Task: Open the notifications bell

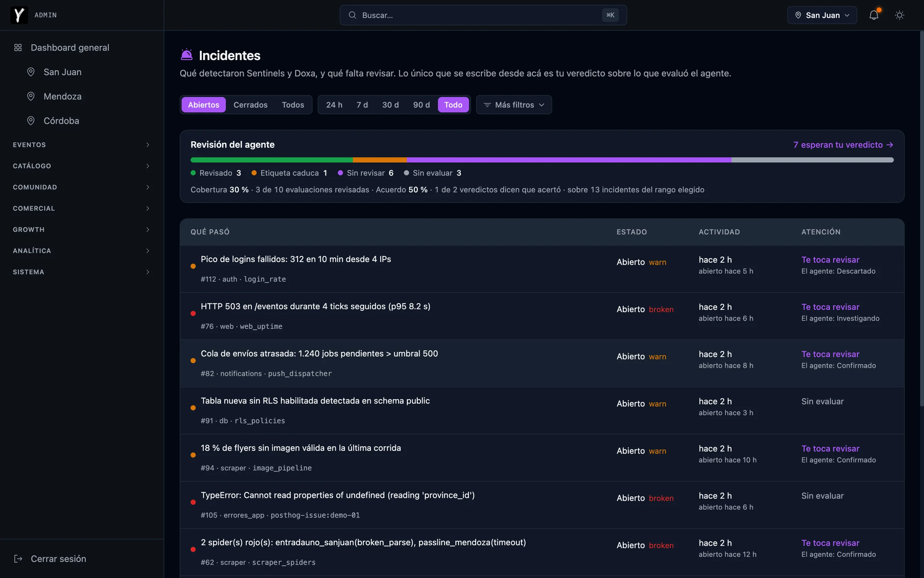Action: pyautogui.click(x=874, y=15)
